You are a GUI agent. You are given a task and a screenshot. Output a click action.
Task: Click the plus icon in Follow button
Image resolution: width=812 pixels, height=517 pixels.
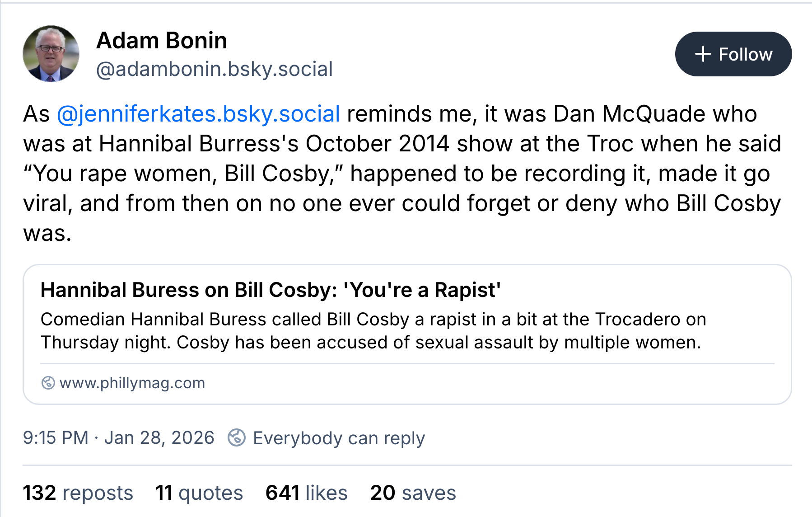(703, 54)
